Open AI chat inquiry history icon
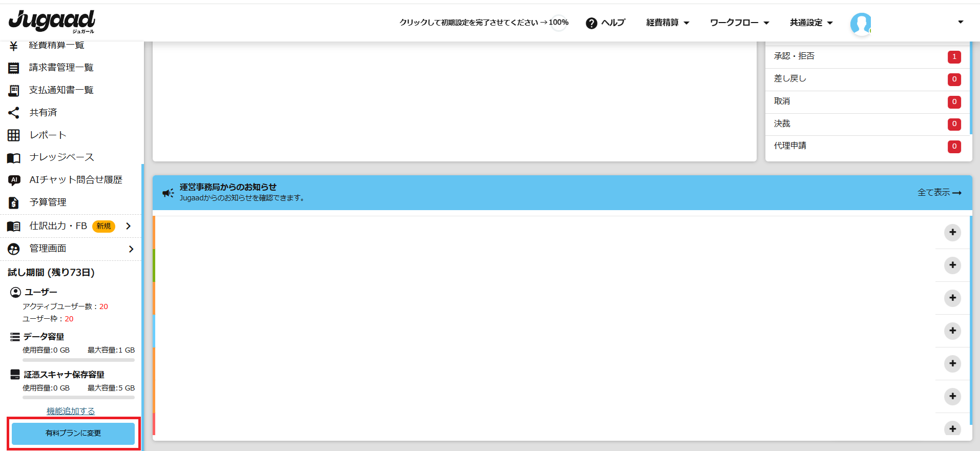The width and height of the screenshot is (980, 451). coord(14,180)
